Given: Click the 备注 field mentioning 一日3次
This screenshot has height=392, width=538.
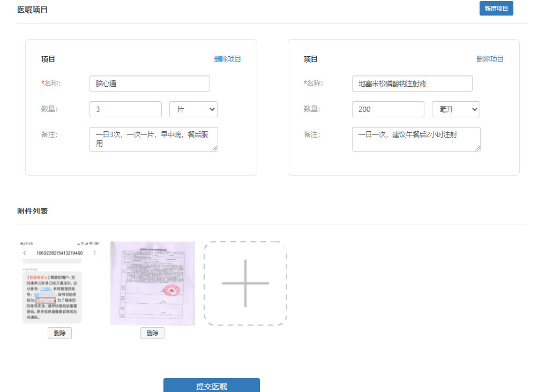Looking at the screenshot, I should pyautogui.click(x=153, y=139).
